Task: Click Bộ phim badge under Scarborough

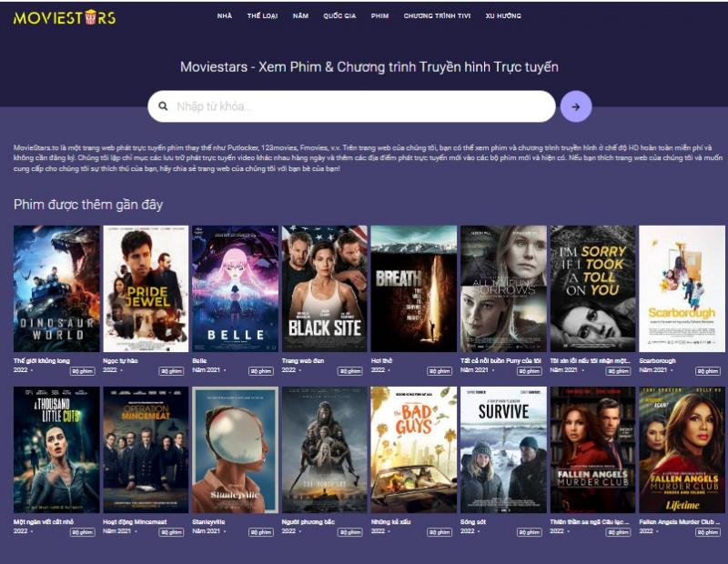Action: coord(708,371)
